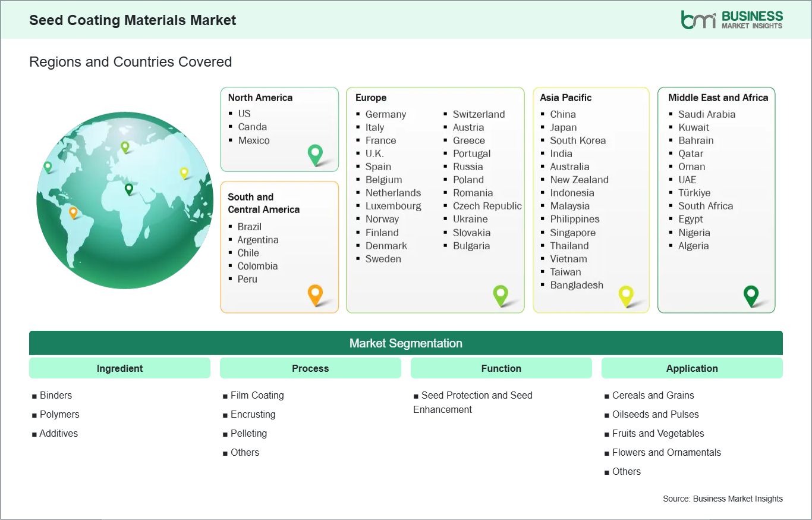
Task: Toggle the bullet next to Binders
Action: pos(34,395)
